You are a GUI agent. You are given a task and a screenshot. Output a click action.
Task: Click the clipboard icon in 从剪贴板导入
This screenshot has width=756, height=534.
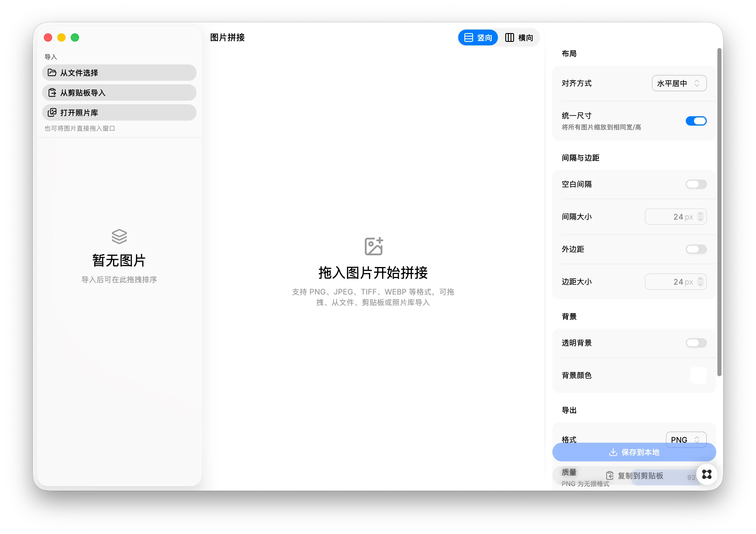coord(52,93)
